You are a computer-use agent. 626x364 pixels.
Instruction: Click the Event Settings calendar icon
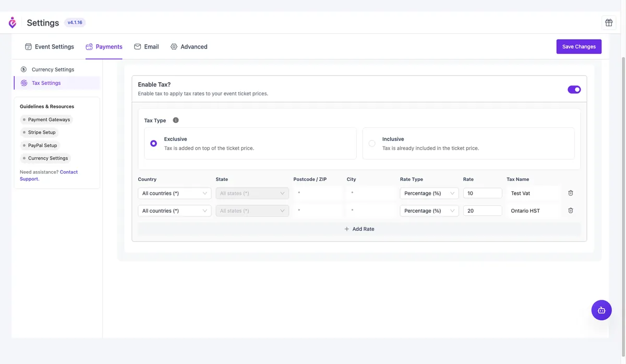tap(28, 46)
